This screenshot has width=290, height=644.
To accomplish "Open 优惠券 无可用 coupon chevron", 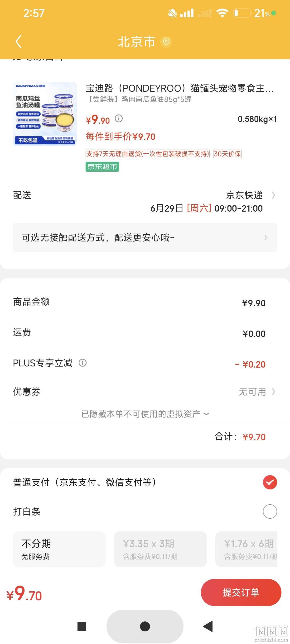I will [274, 392].
